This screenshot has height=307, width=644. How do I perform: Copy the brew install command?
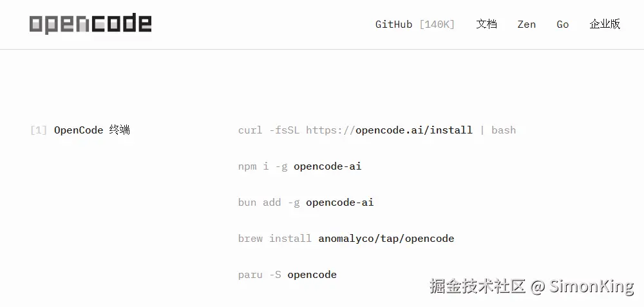[346, 239]
